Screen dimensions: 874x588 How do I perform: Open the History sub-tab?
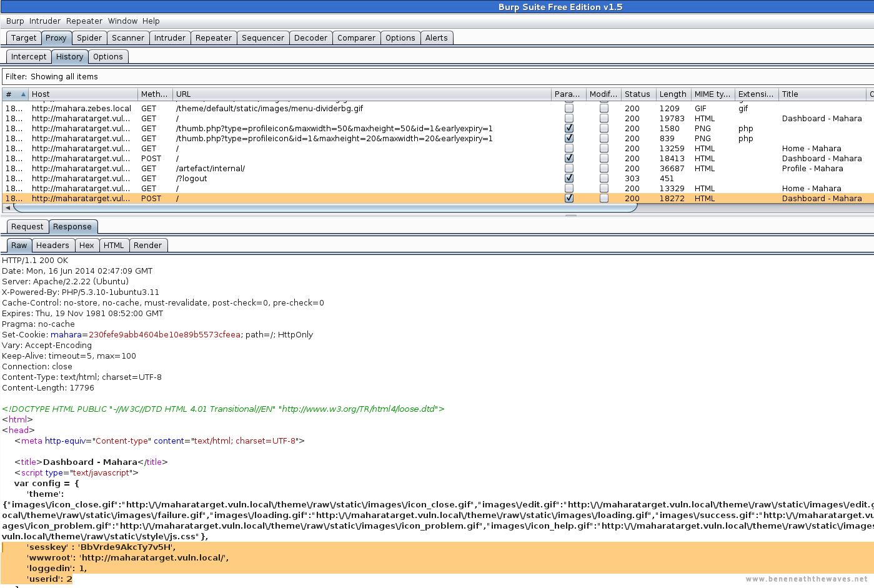pos(69,56)
